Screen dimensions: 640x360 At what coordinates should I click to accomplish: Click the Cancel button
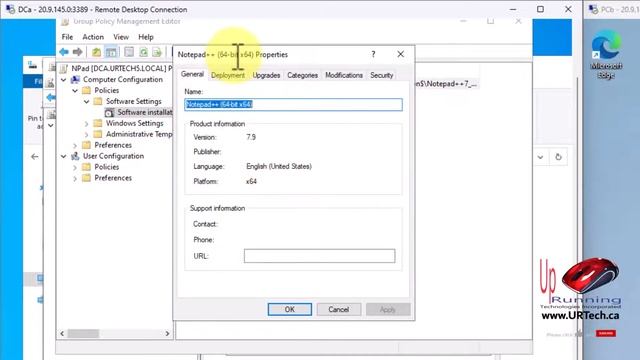pos(339,309)
